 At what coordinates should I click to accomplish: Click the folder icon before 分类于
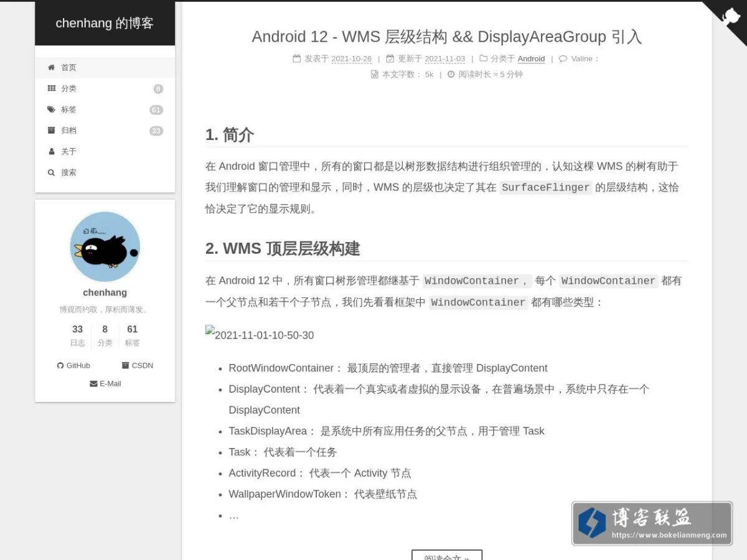[483, 58]
